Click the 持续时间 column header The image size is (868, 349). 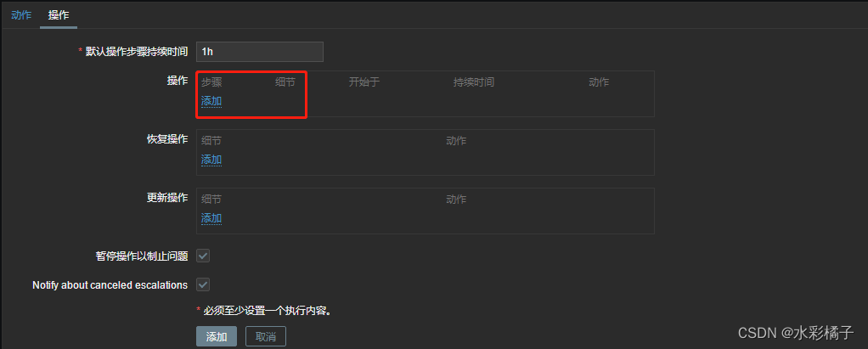click(x=474, y=82)
